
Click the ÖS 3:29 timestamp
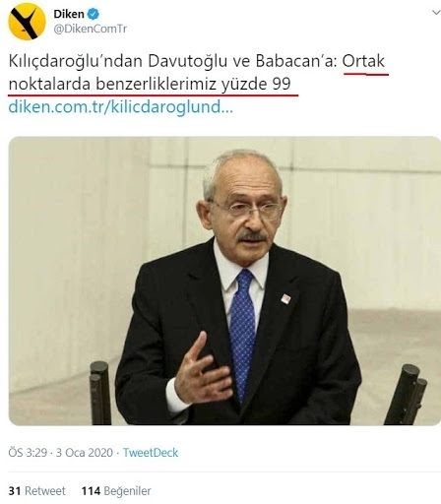click(28, 453)
